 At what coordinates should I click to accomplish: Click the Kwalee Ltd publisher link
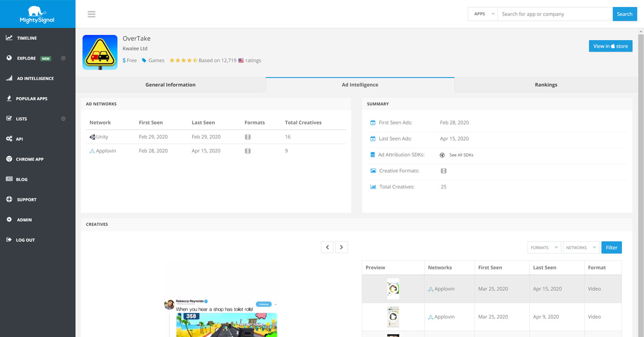click(135, 49)
